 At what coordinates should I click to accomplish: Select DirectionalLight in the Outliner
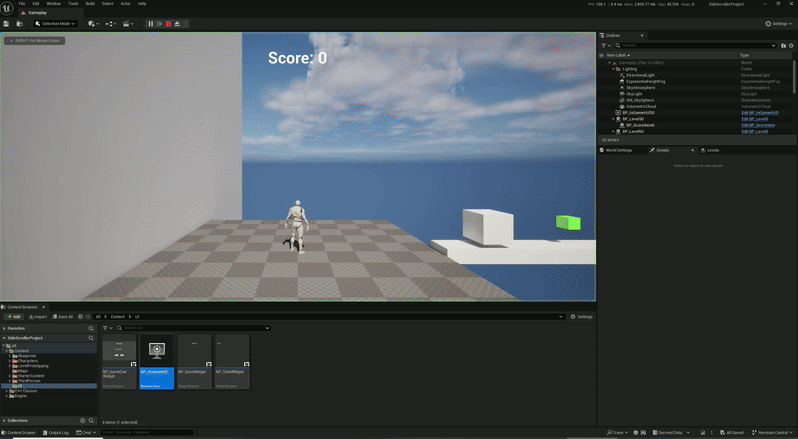[640, 75]
